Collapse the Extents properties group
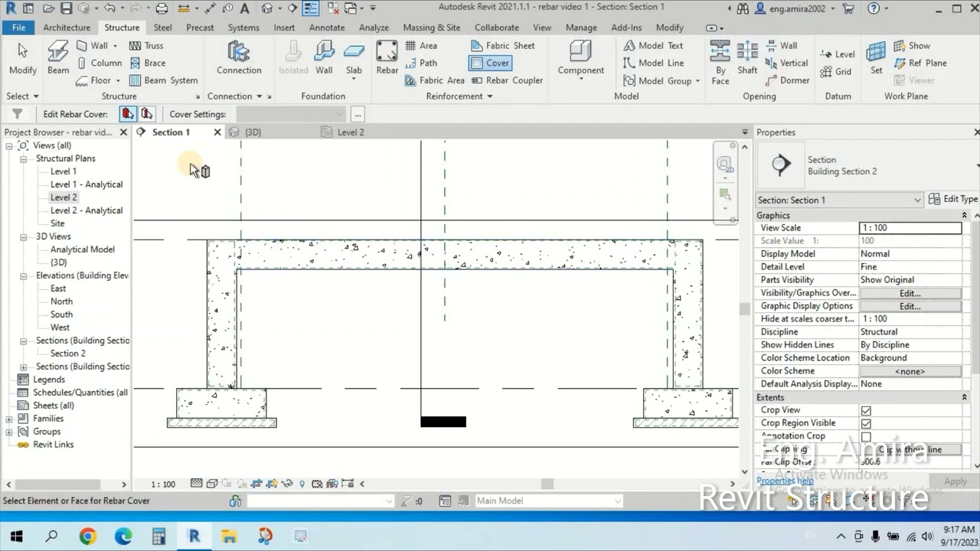The height and width of the screenshot is (551, 980). tap(965, 398)
